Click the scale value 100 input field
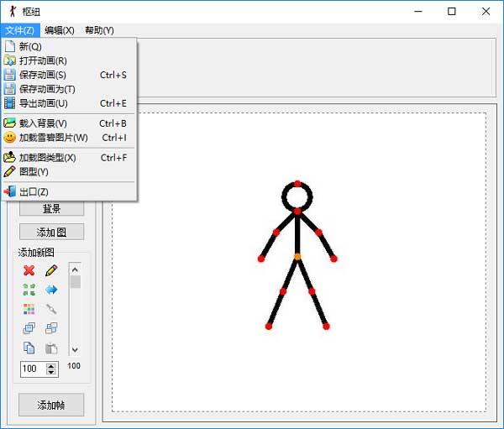The width and height of the screenshot is (504, 429). tap(34, 369)
